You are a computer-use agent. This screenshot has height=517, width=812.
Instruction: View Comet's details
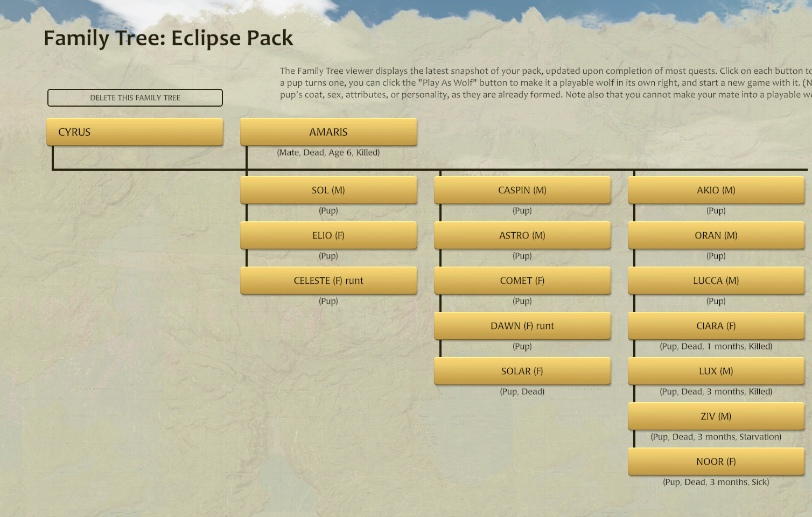coord(522,280)
